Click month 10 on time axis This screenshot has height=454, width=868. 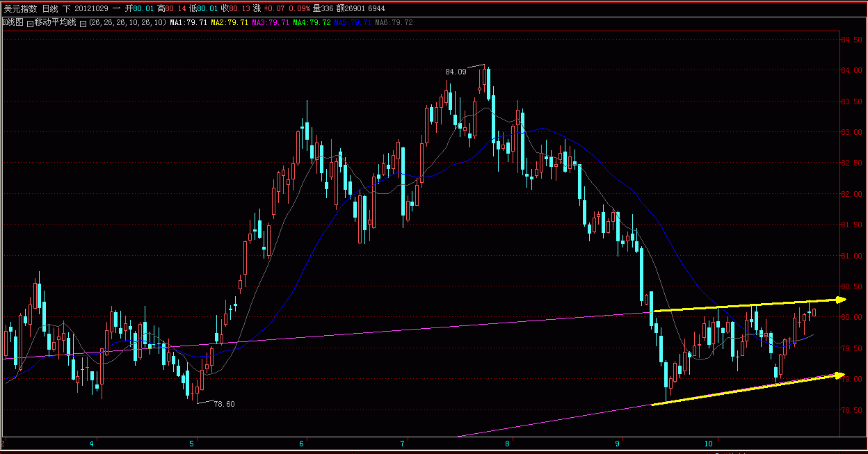709,443
